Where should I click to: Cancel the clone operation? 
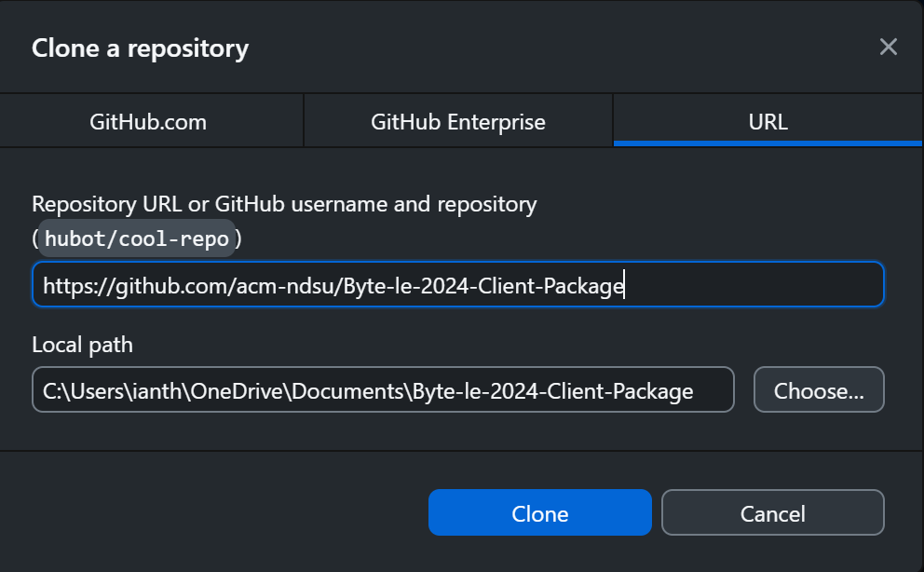[772, 513]
